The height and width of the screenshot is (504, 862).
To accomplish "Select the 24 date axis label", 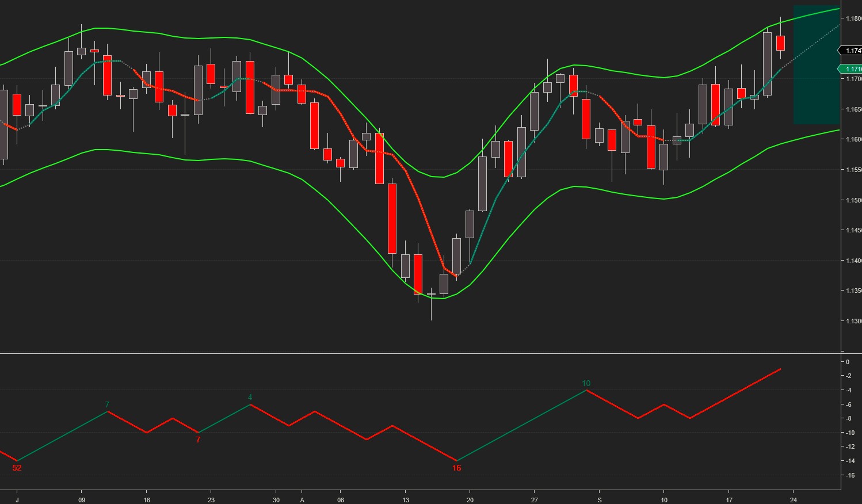I will click(x=794, y=500).
